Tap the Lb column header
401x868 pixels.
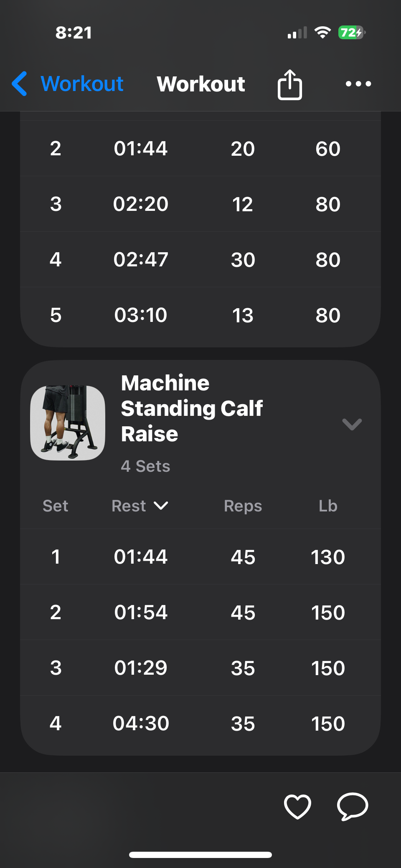click(328, 506)
